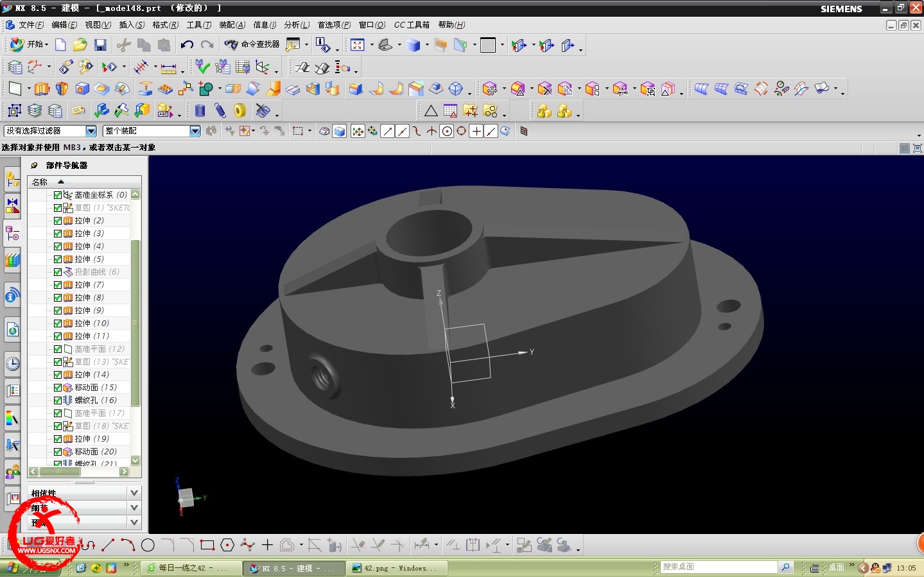Click the Redo arrow icon

tap(207, 44)
